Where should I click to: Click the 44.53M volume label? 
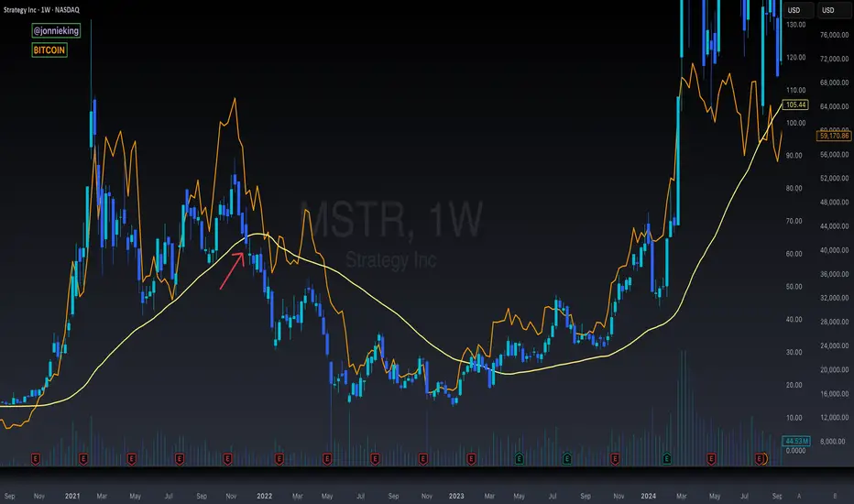[x=796, y=441]
